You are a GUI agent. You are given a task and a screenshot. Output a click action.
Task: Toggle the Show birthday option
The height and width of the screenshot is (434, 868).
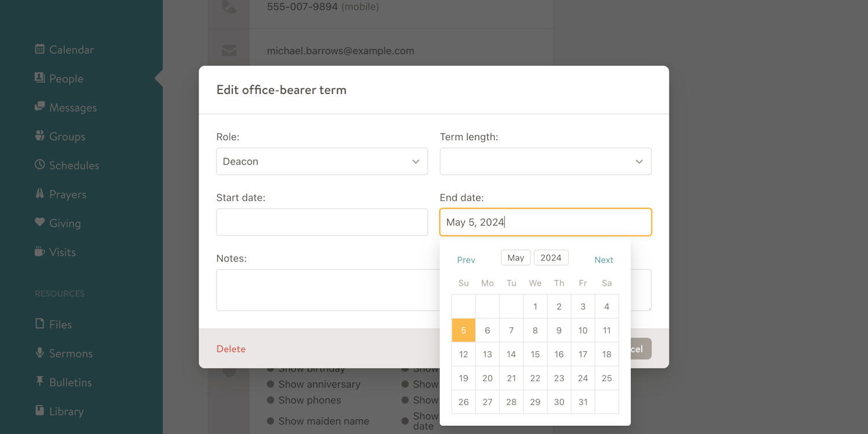[x=270, y=368]
